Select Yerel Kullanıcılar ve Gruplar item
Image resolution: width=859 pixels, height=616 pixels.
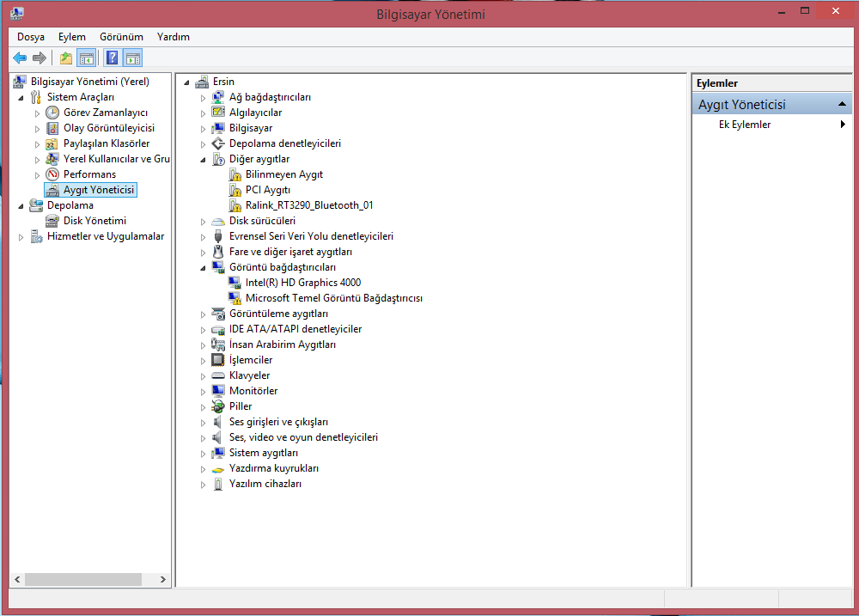tap(116, 159)
